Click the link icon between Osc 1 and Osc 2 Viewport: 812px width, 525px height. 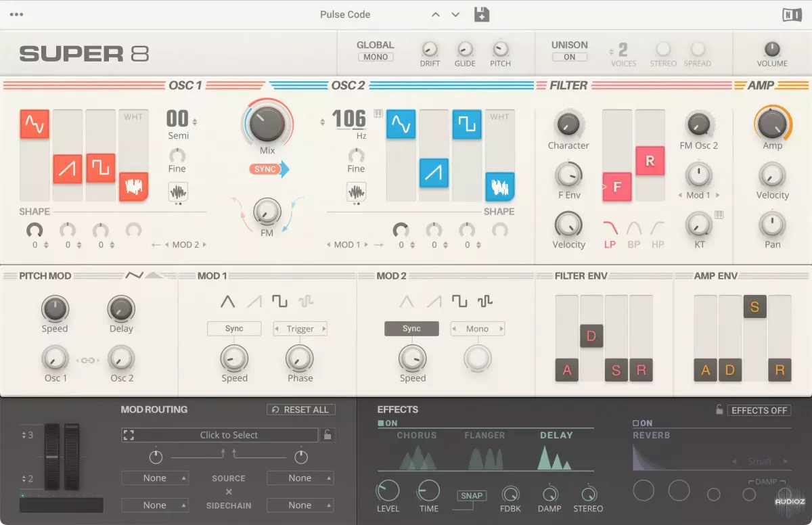tap(87, 360)
